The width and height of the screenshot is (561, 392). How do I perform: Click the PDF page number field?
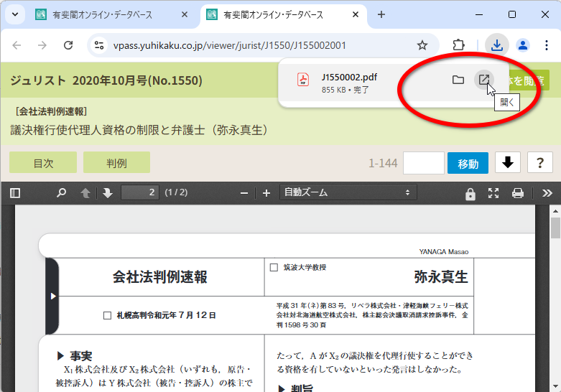pos(140,192)
